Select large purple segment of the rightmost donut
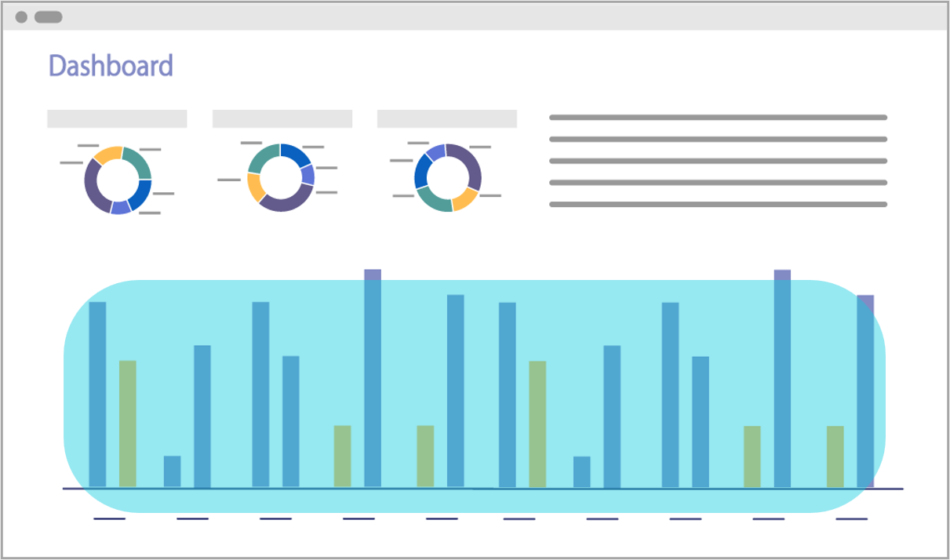950x560 pixels. pyautogui.click(x=468, y=163)
